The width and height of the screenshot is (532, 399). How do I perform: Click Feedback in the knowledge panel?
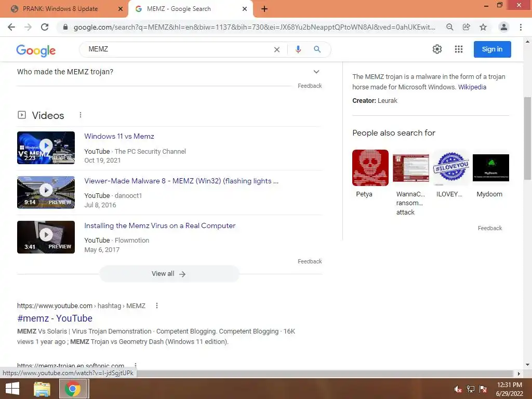[489, 228]
